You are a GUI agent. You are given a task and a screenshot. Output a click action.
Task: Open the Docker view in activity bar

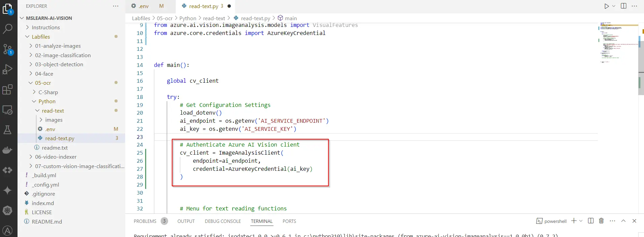(7, 150)
